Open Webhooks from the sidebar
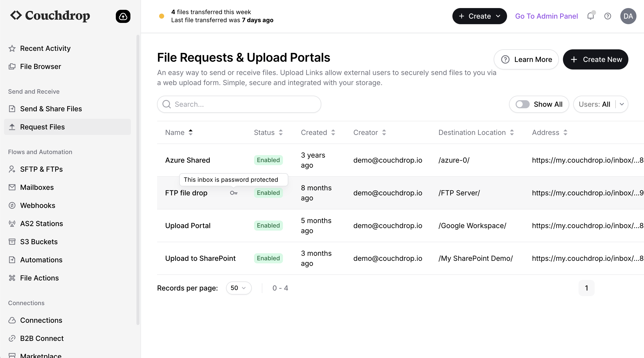Viewport: 644px width, 358px height. [x=38, y=205]
